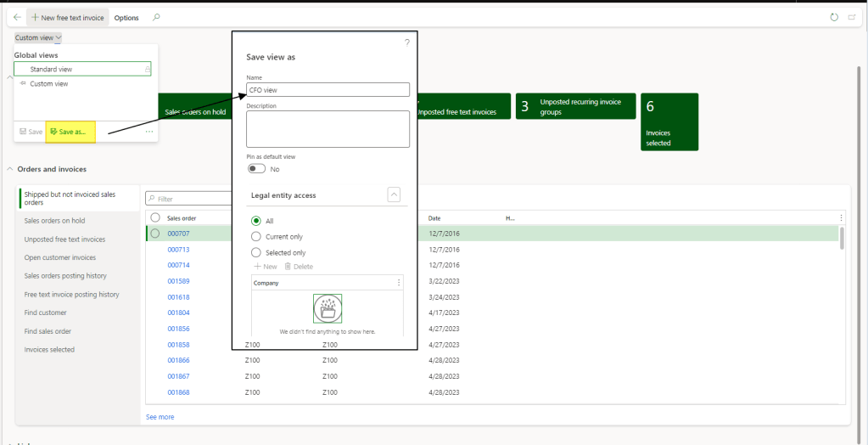Click the help question mark icon
The height and width of the screenshot is (445, 868).
coord(406,42)
